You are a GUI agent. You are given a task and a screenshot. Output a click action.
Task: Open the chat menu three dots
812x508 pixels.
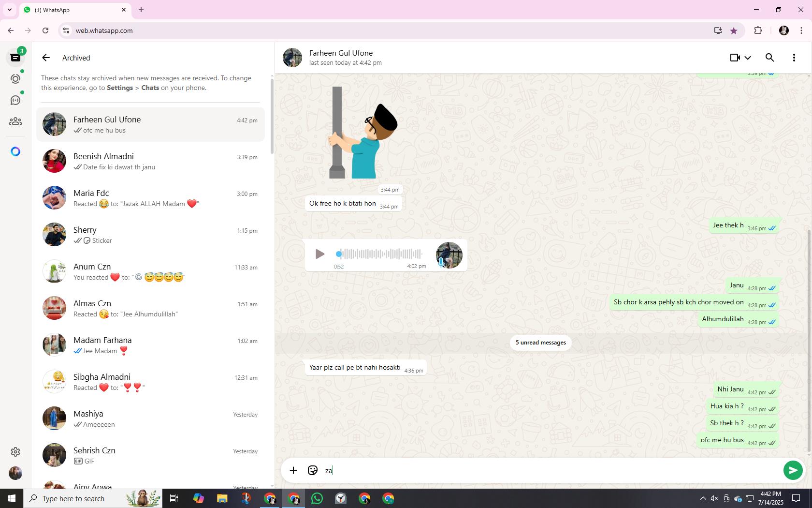point(794,58)
